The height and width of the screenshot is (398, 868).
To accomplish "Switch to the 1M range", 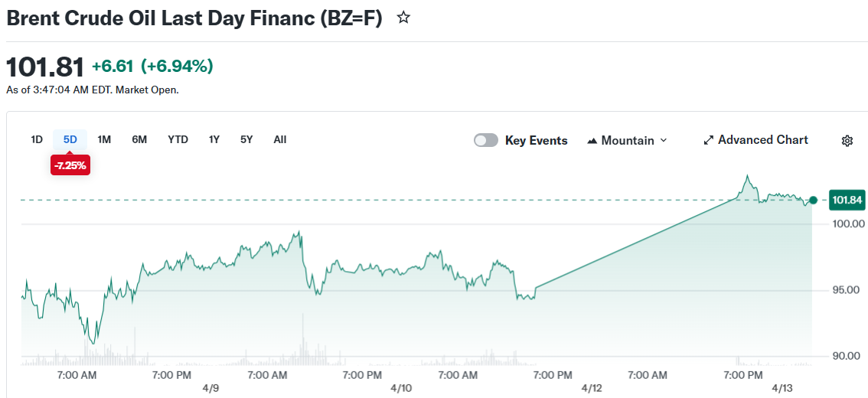I will pos(104,139).
